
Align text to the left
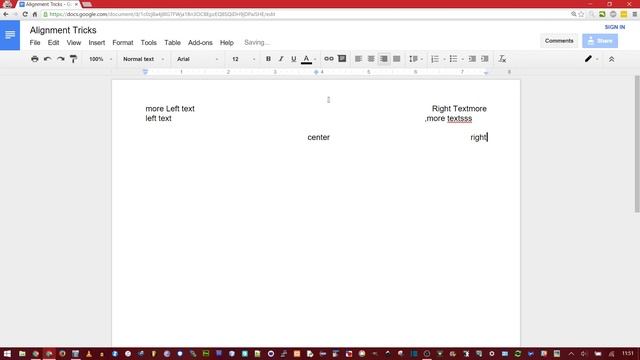358,59
